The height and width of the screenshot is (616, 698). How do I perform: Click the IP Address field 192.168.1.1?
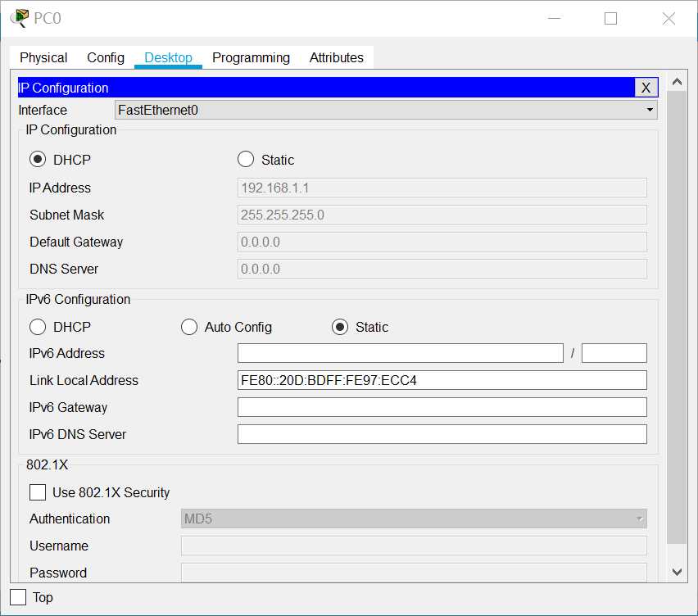pyautogui.click(x=442, y=188)
